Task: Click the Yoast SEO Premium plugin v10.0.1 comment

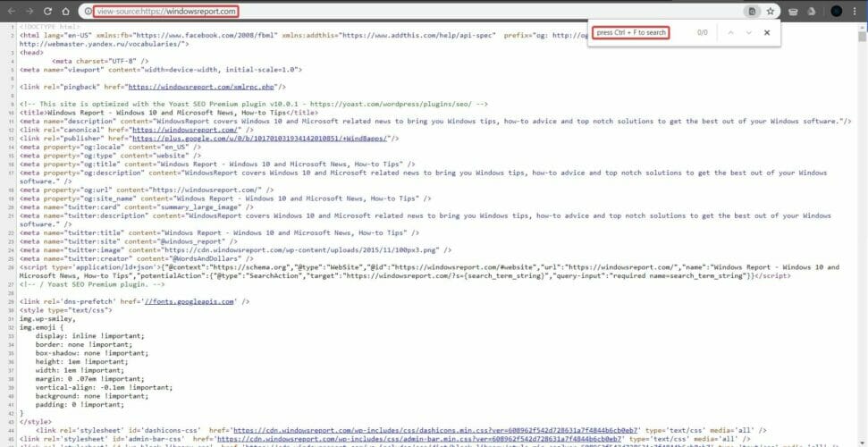Action: (254, 104)
